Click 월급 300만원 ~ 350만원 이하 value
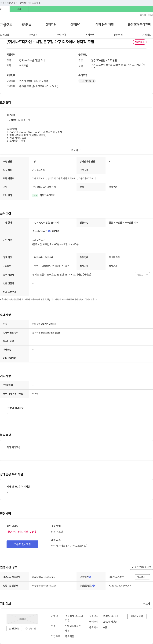 point(123,222)
